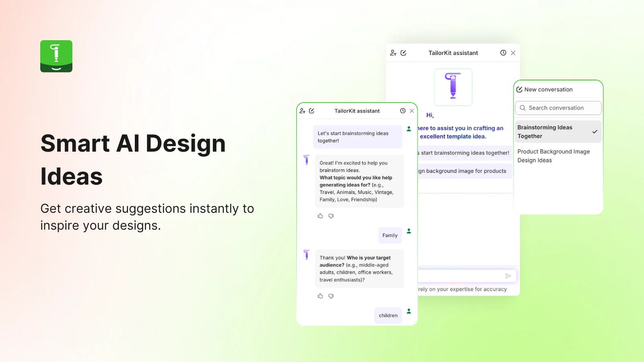Click into the chat message input field
The width and height of the screenshot is (644, 362).
(467, 276)
